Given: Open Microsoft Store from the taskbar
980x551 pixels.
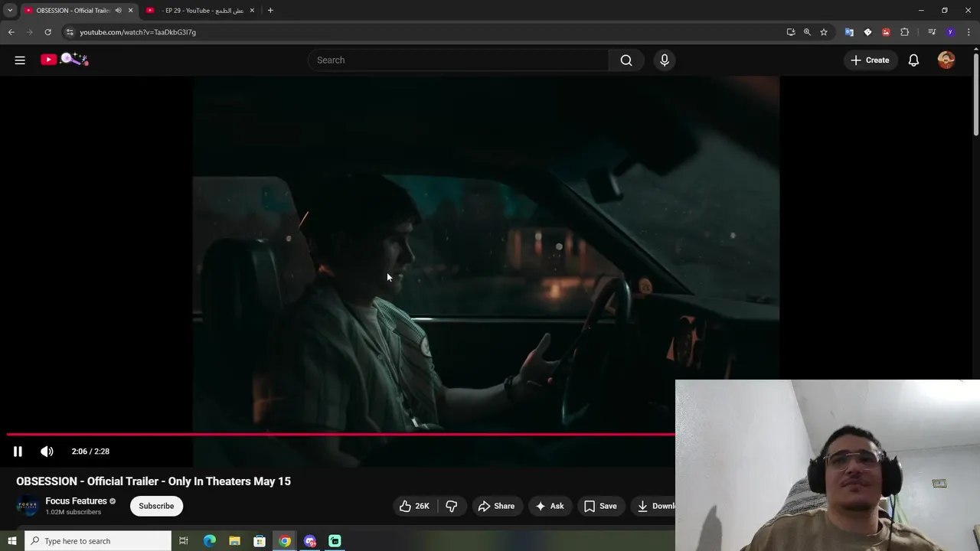Looking at the screenshot, I should (x=260, y=541).
